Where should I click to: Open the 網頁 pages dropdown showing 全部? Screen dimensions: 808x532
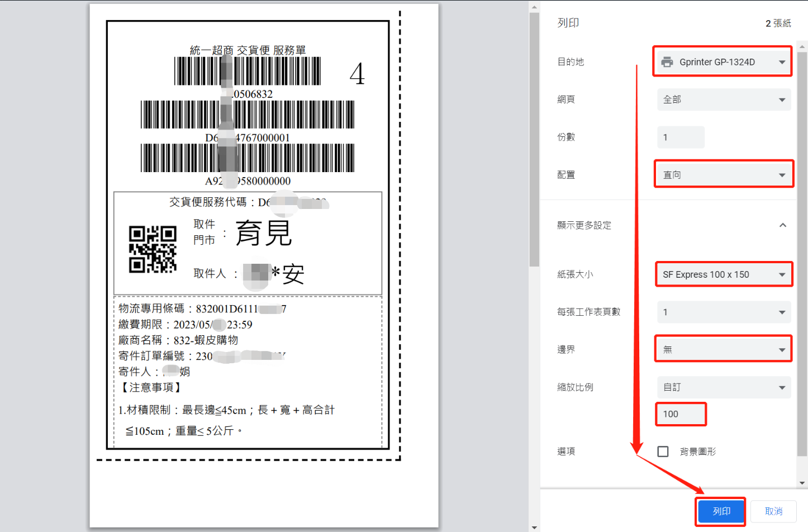point(724,99)
